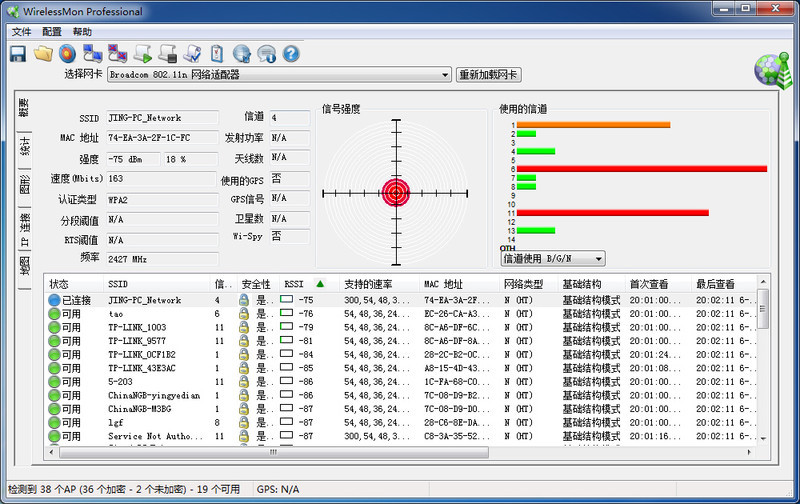
Task: Click the WirelessMon title bar app icon
Action: (13, 11)
